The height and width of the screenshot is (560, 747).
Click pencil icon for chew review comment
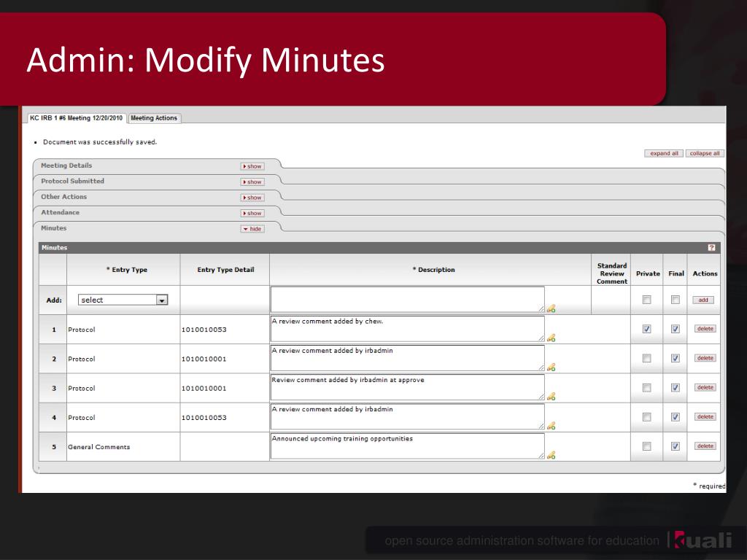pos(551,338)
